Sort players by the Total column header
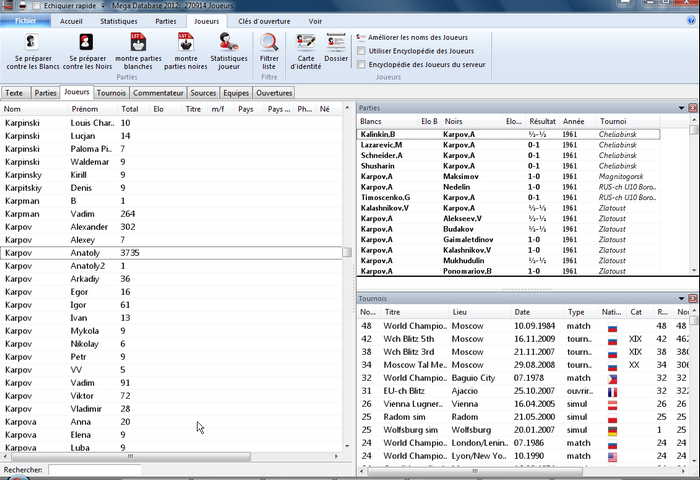Image resolution: width=700 pixels, height=480 pixels. pyautogui.click(x=133, y=109)
